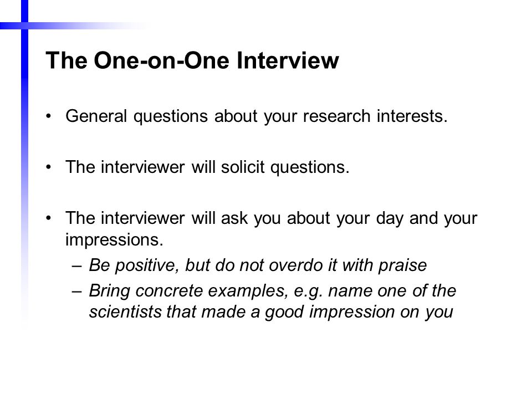This screenshot has height=399, width=532.
Task: Click the line "scientists that made a good impression on you"
Action: tap(271, 312)
